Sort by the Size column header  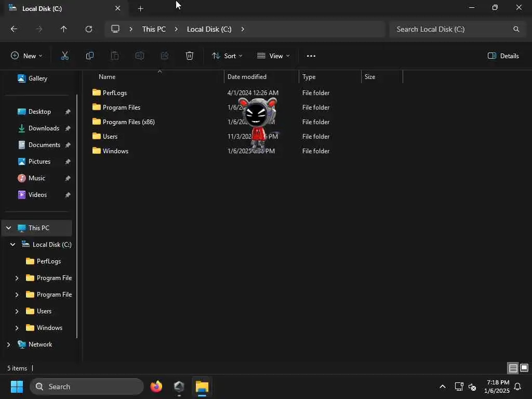point(382,77)
